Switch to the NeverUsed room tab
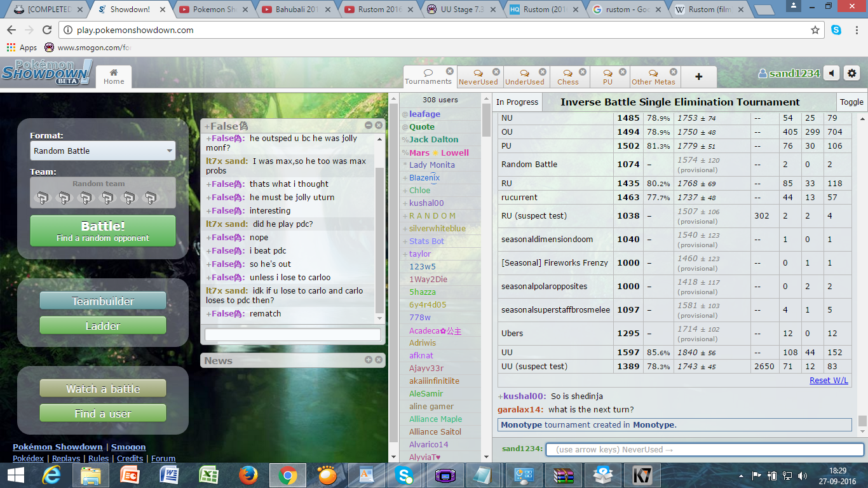The image size is (868, 488). 478,76
